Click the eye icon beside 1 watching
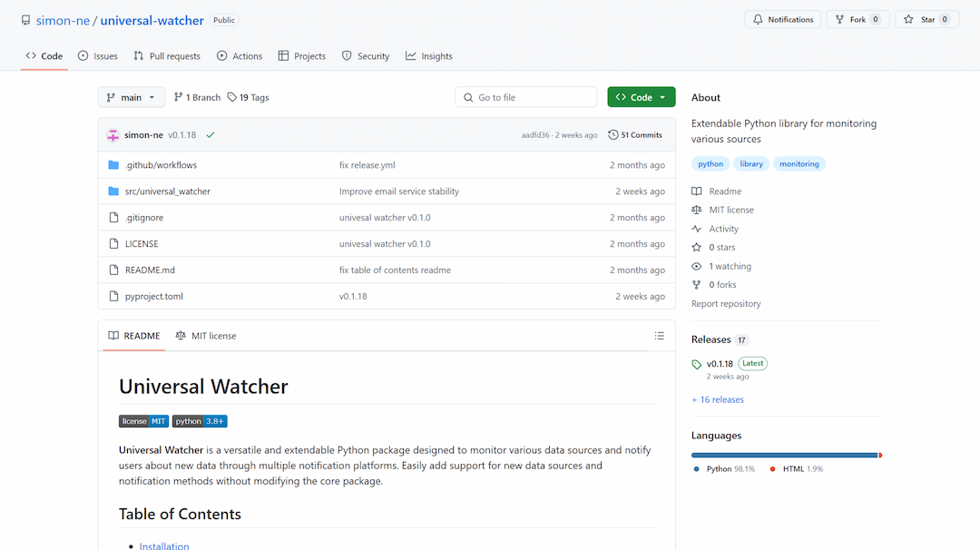Viewport: 980px width, 550px height. [696, 266]
